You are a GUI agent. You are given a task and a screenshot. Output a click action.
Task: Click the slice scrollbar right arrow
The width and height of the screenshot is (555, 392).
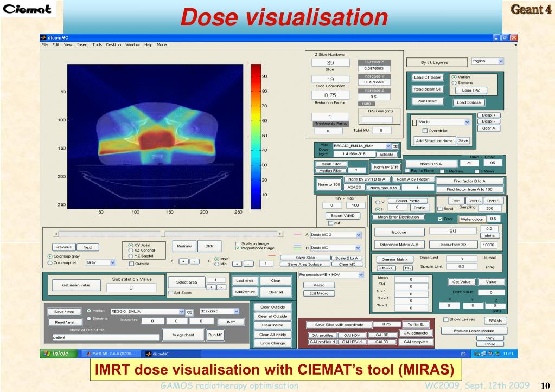280,234
